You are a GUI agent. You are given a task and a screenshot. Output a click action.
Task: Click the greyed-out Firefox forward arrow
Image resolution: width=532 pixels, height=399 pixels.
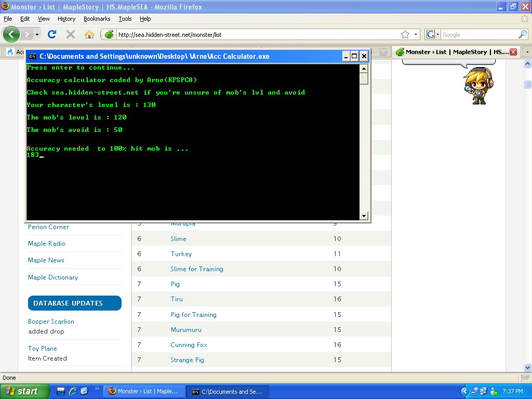pos(26,34)
